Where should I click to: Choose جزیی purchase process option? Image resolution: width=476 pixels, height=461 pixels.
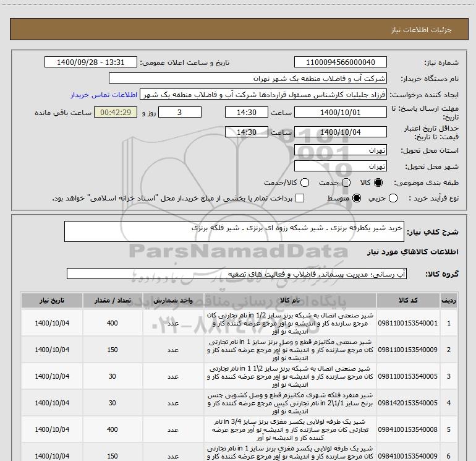[x=393, y=198]
